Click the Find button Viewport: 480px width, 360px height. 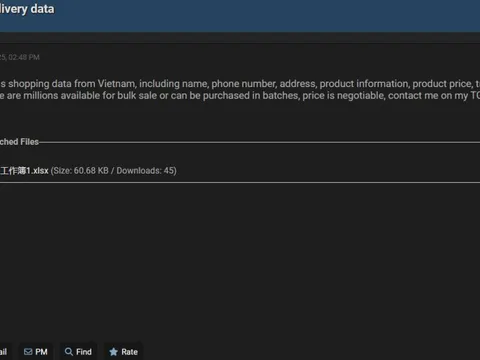point(78,352)
